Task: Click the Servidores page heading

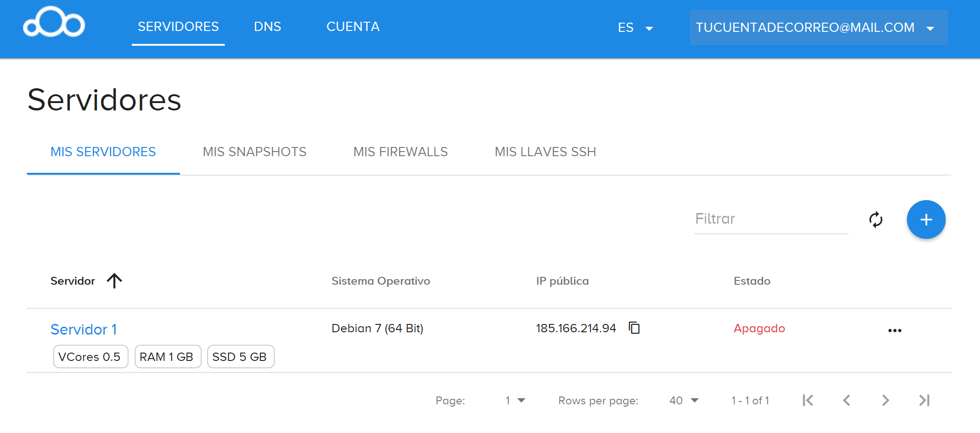Action: click(x=104, y=100)
